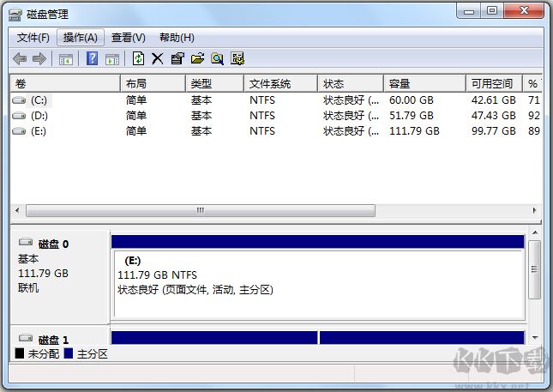Sort by the 容量 column header
Screen dimensions: 553x392
[x=424, y=83]
